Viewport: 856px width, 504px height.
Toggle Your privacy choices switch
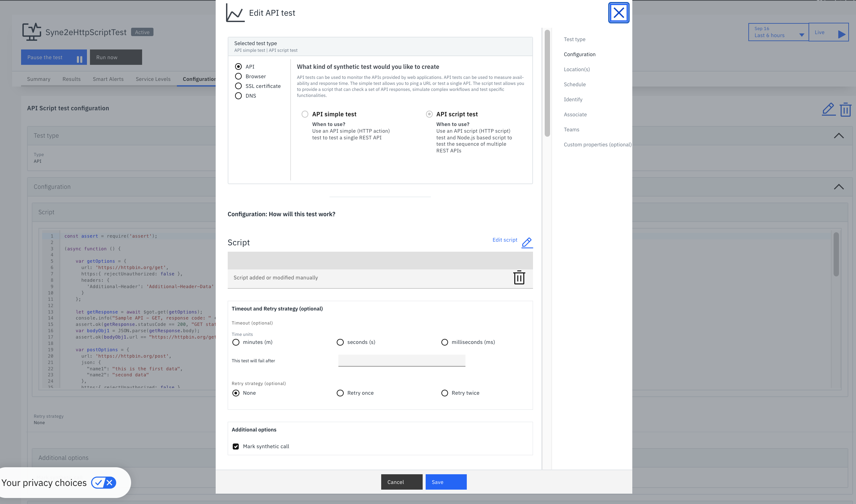pyautogui.click(x=104, y=483)
